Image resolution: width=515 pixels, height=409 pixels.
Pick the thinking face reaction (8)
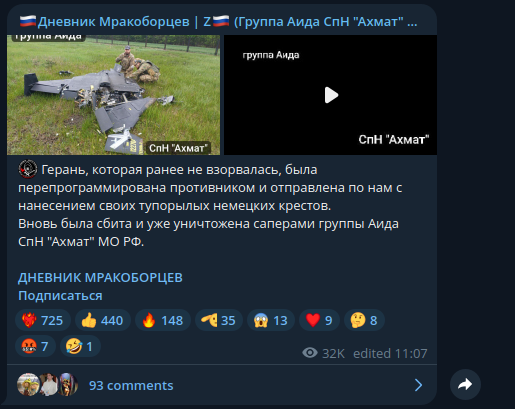[364, 320]
